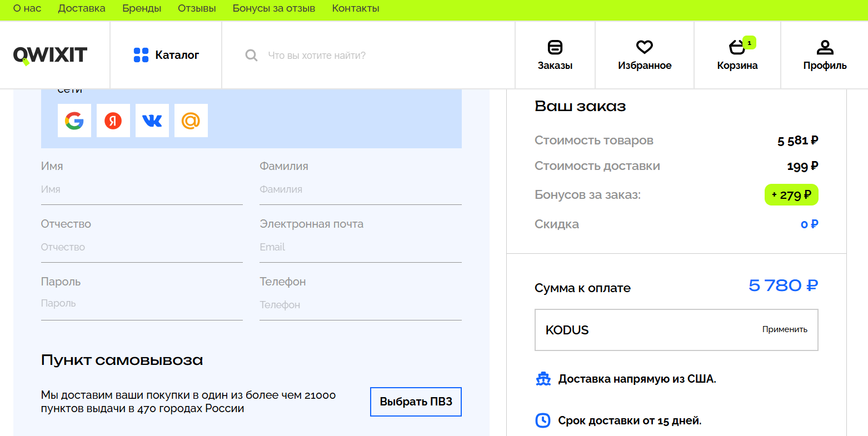The image size is (868, 436).
Task: Sign in with the Google icon
Action: point(74,121)
